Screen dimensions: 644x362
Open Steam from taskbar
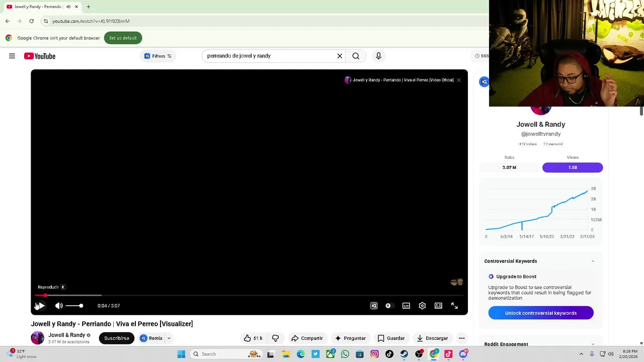coord(404,354)
